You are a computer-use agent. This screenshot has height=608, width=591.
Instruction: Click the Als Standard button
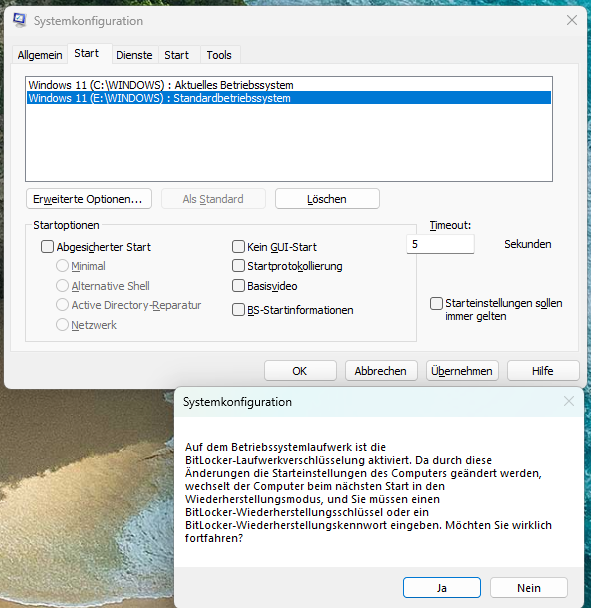pos(213,199)
